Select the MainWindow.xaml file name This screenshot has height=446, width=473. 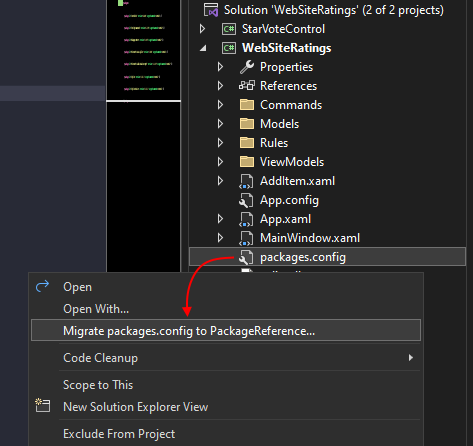(310, 238)
